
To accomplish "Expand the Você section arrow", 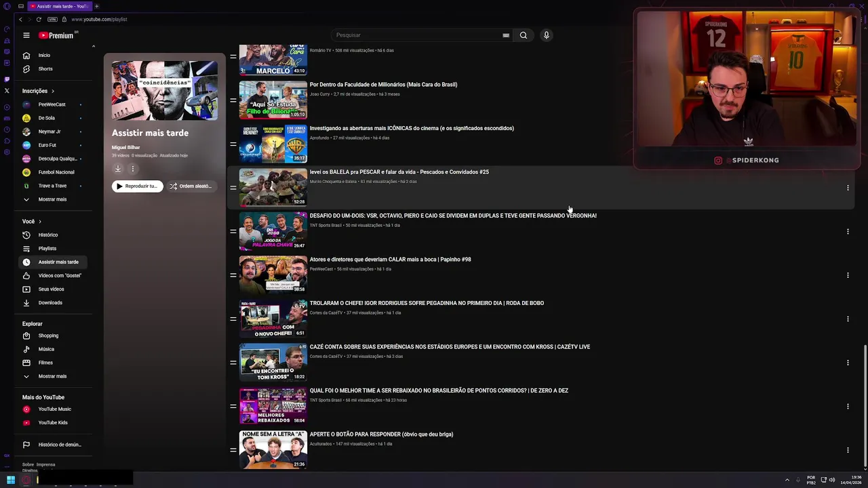I will pos(40,222).
